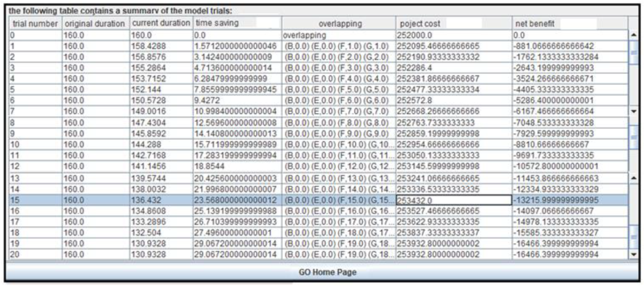Image resolution: width=644 pixels, height=286 pixels.
Task: Select trial number cell 15
Action: 35,200
